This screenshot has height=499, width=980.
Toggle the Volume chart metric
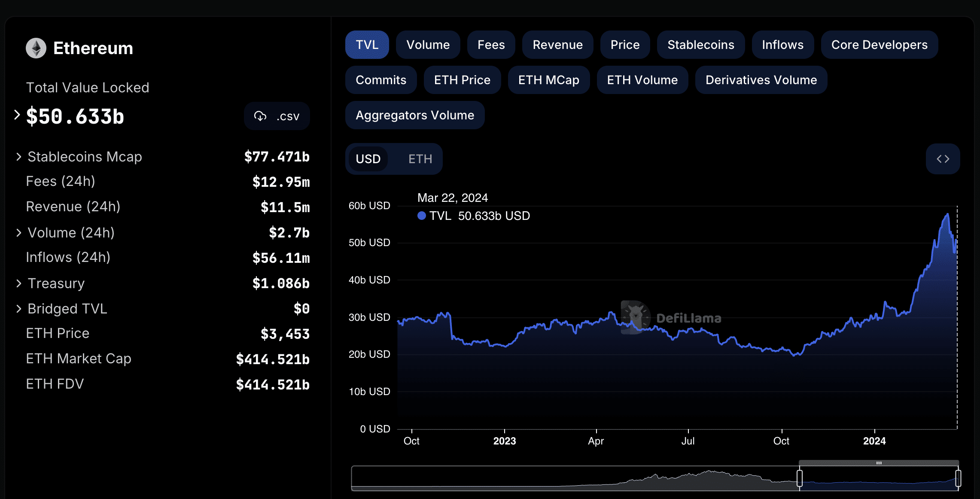coord(428,45)
